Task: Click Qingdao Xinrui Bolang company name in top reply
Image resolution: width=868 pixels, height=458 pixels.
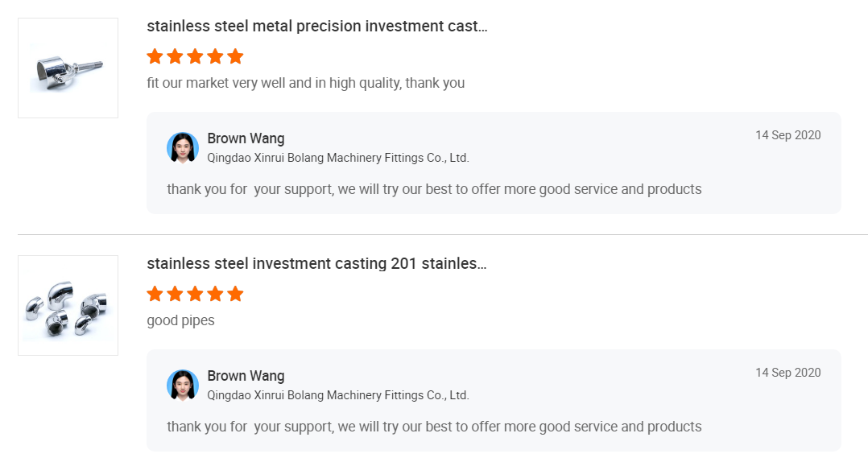Action: tap(338, 158)
